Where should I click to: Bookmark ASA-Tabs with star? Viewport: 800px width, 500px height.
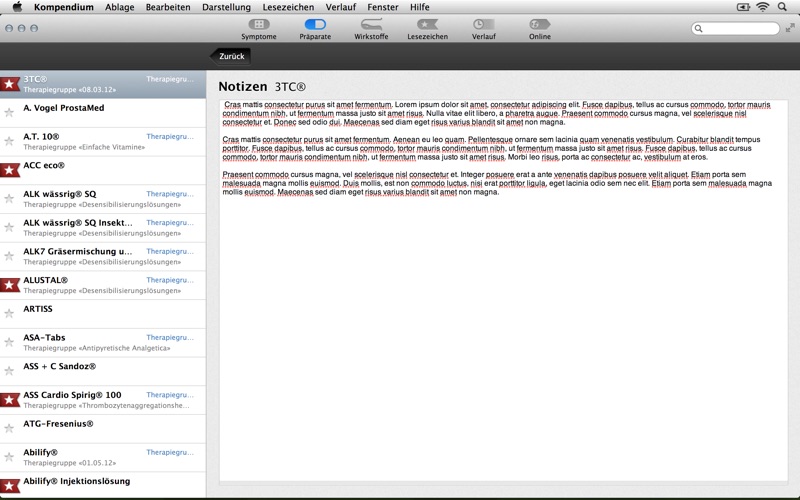[x=9, y=342]
